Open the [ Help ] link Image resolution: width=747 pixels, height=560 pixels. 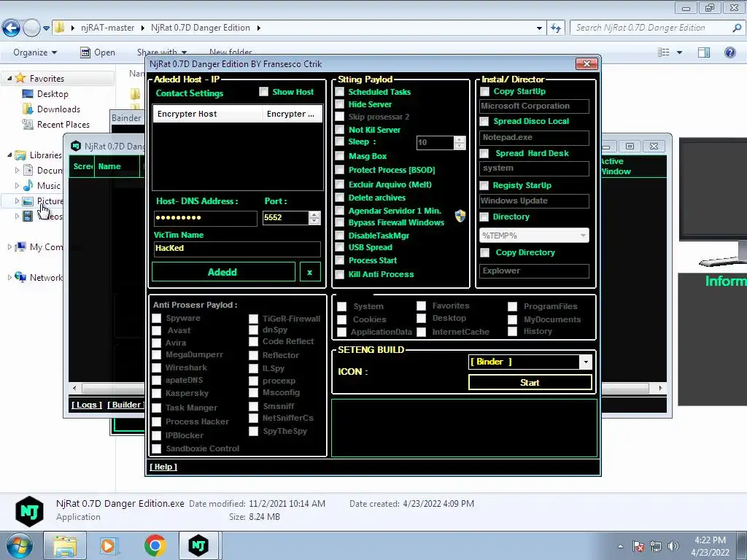tap(163, 467)
